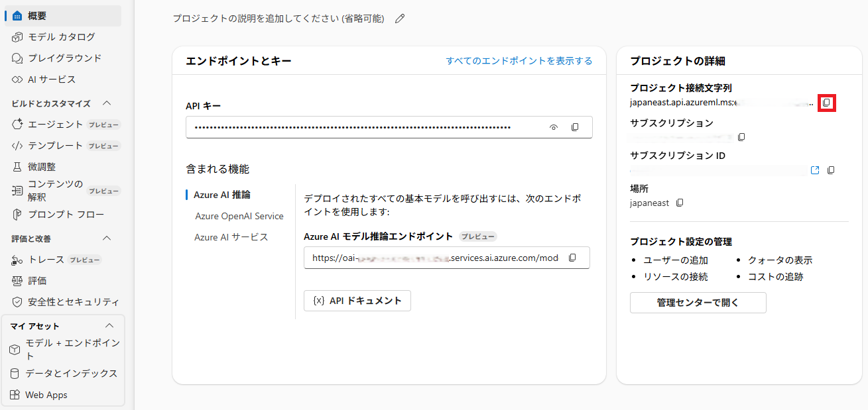
Task: Click the Web Apps grid icon
Action: [15, 395]
